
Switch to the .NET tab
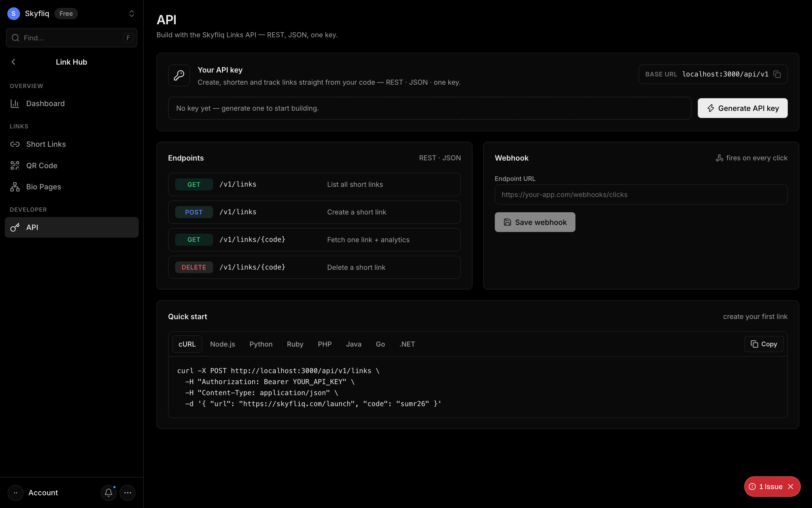click(x=407, y=344)
